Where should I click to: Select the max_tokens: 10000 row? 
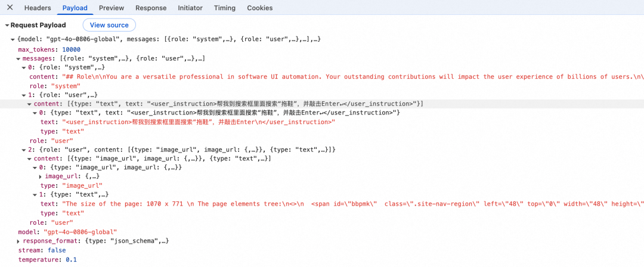click(49, 49)
